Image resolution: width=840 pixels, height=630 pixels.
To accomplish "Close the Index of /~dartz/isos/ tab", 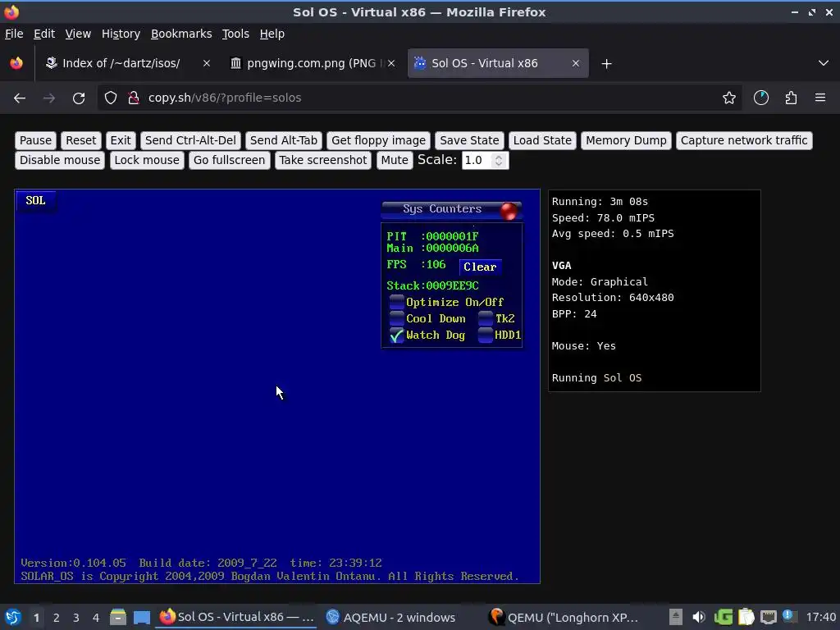I will pos(206,63).
